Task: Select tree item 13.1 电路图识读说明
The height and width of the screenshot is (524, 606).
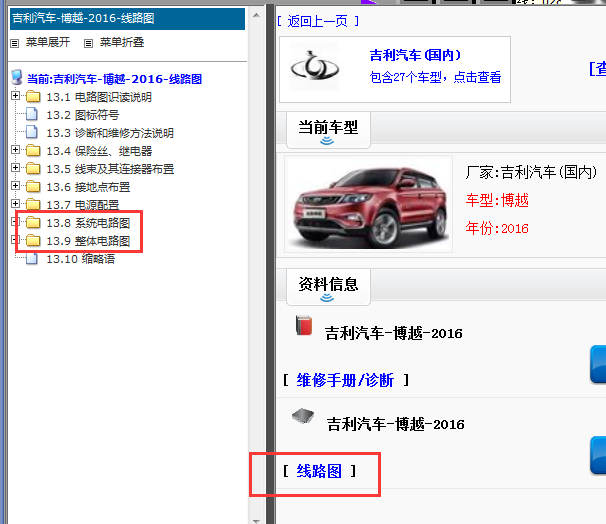Action: (x=99, y=97)
